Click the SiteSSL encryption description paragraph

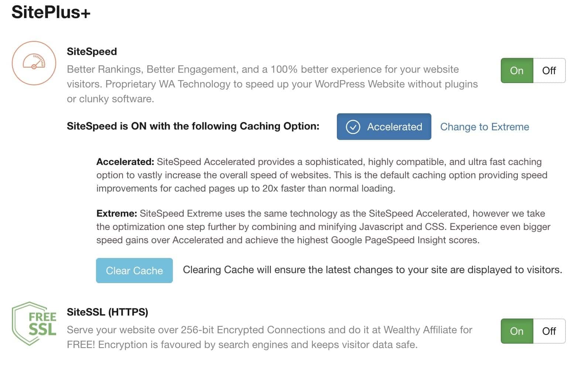[x=270, y=337]
